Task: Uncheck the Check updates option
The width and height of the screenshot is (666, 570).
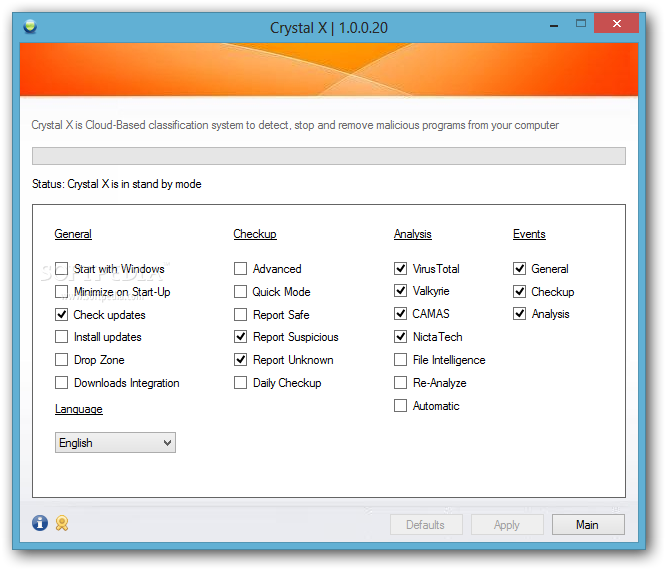Action: click(62, 314)
